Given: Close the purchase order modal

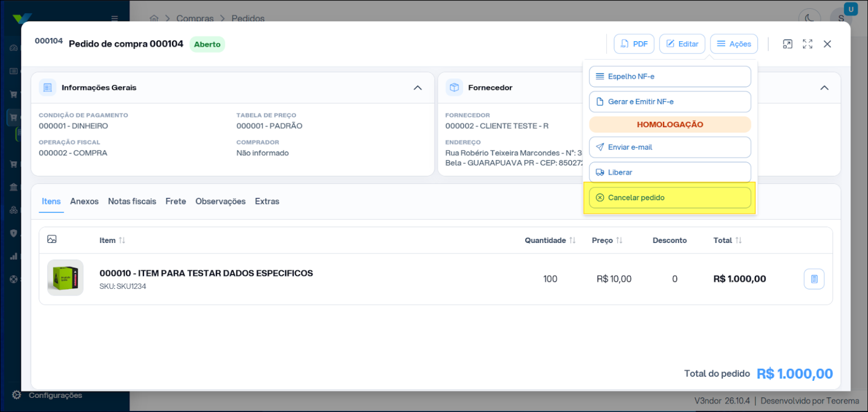Looking at the screenshot, I should coord(827,44).
